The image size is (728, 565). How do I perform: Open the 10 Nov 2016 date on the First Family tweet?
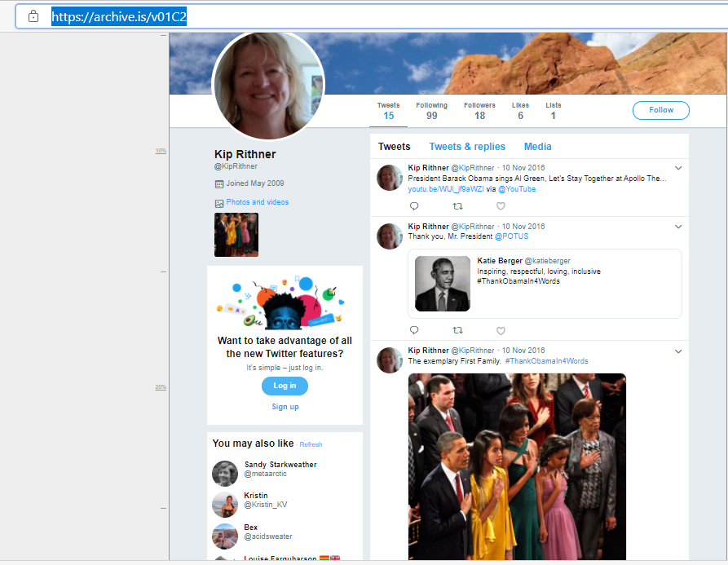pos(523,351)
